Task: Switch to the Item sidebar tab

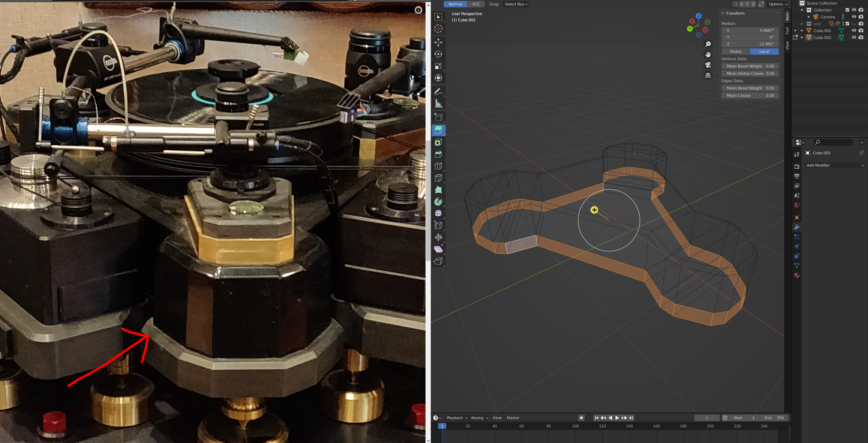Action: tap(787, 16)
